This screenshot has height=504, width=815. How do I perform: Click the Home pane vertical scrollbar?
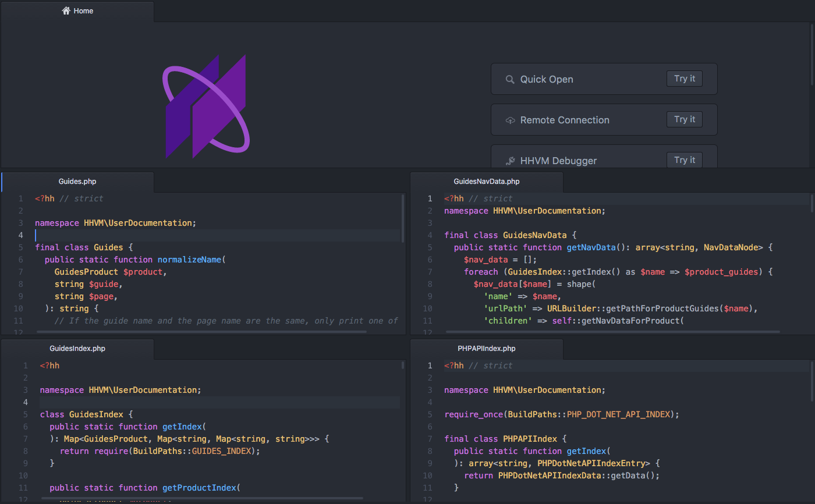[x=812, y=55]
